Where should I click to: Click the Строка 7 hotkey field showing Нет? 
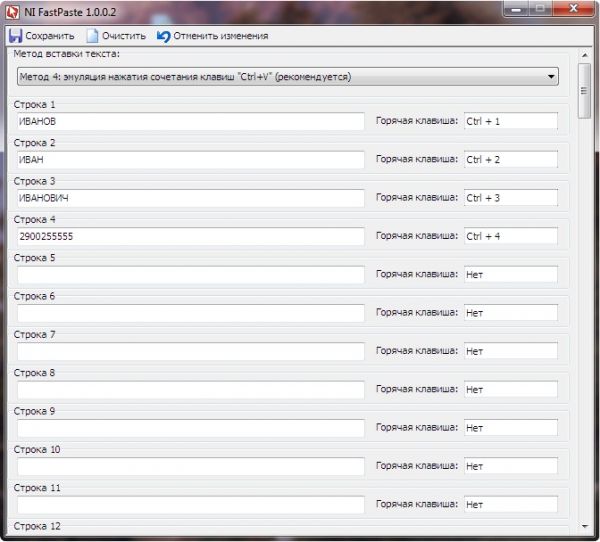[511, 351]
